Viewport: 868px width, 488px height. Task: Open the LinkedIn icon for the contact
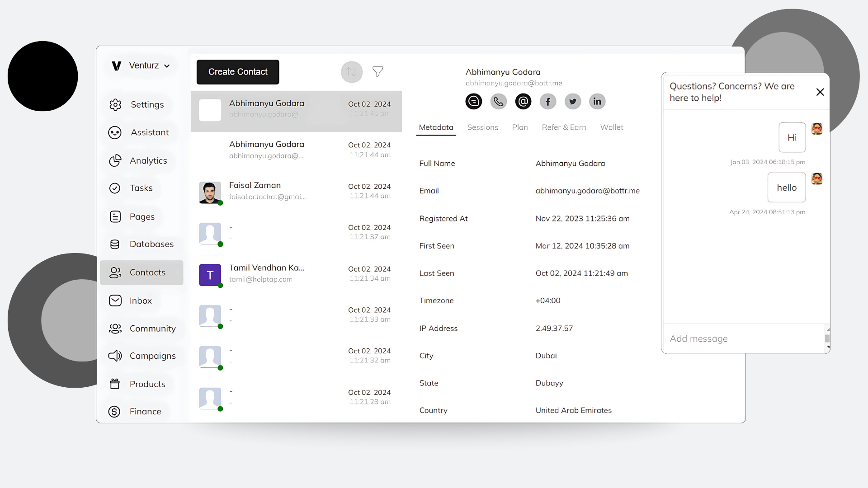[597, 101]
